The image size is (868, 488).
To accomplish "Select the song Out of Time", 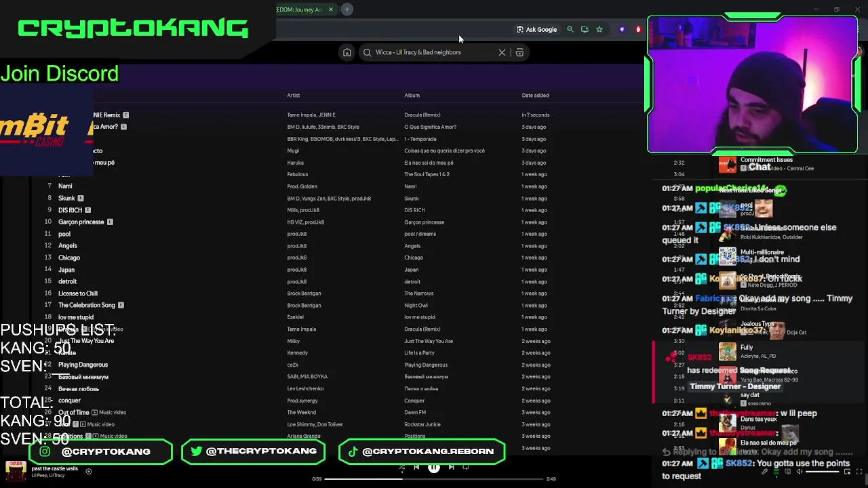I will (x=74, y=412).
